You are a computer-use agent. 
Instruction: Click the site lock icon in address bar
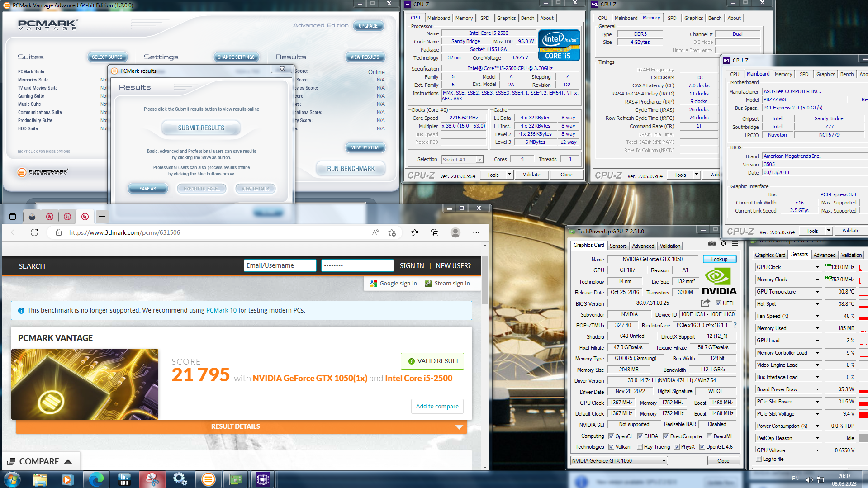(x=58, y=232)
